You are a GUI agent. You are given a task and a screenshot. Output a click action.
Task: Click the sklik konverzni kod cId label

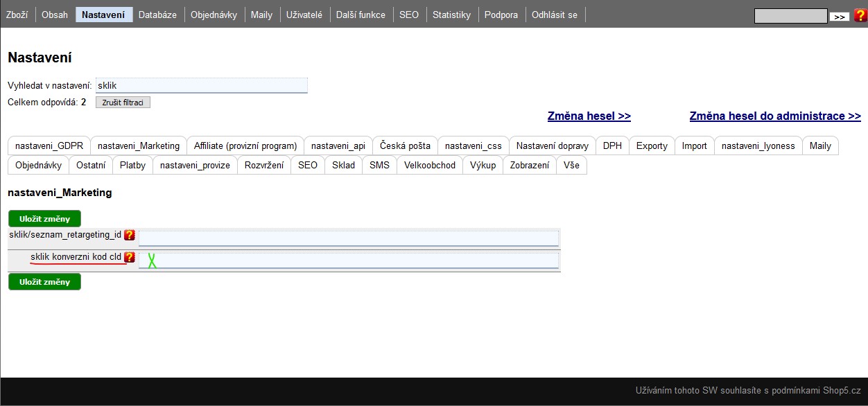76,257
